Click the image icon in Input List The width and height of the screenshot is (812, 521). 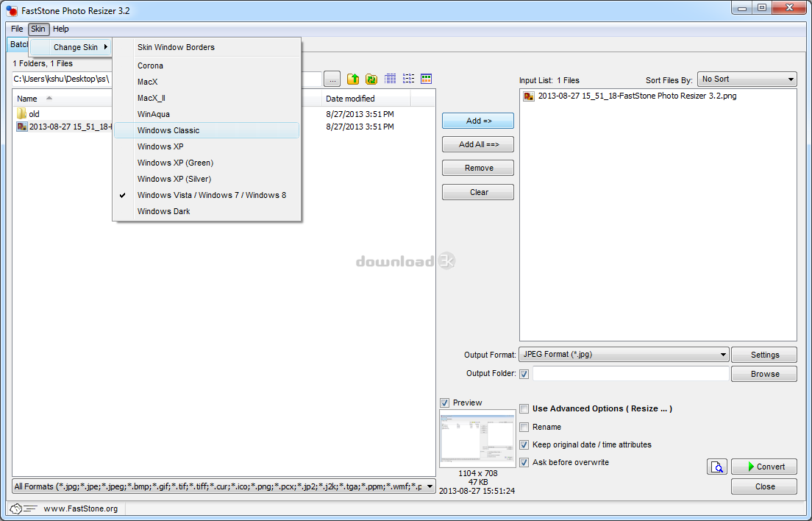coord(529,96)
